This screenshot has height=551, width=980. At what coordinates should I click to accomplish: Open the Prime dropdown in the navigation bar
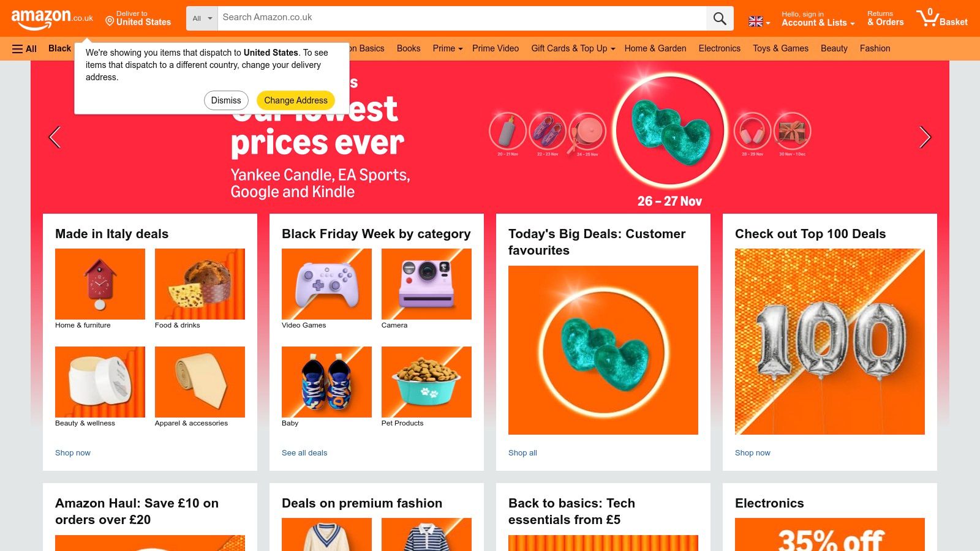point(447,48)
